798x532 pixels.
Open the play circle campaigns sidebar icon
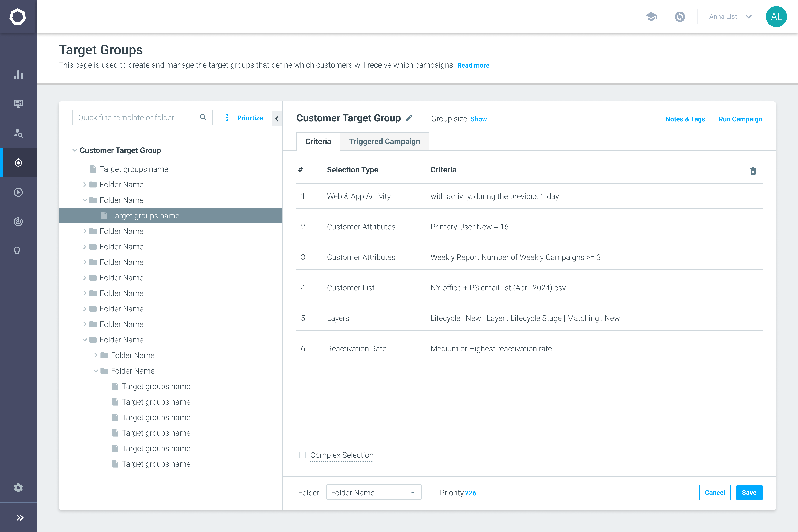(18, 192)
